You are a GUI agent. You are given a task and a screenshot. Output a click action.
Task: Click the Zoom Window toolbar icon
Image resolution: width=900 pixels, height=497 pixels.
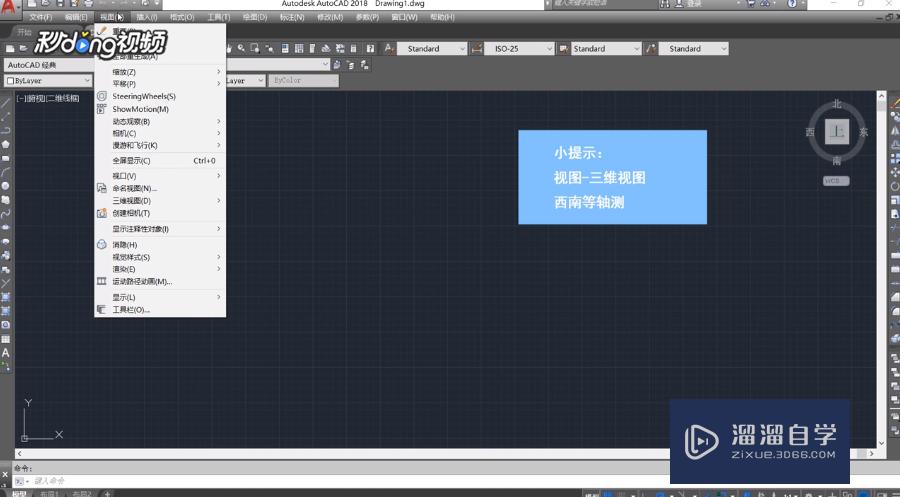tap(255, 49)
